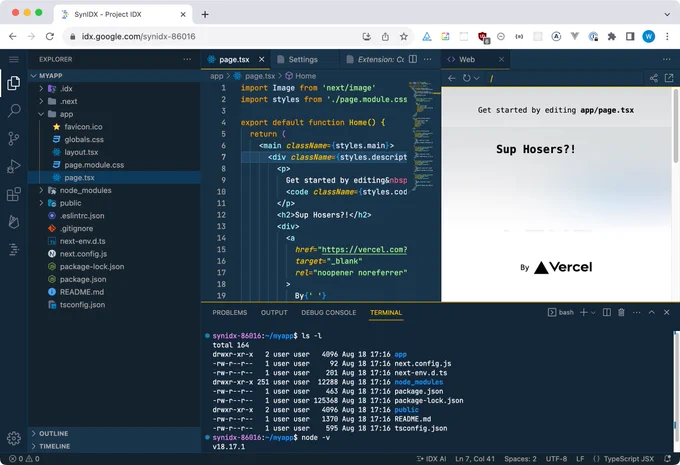
Task: Open notifications bell in status bar
Action: 667,458
